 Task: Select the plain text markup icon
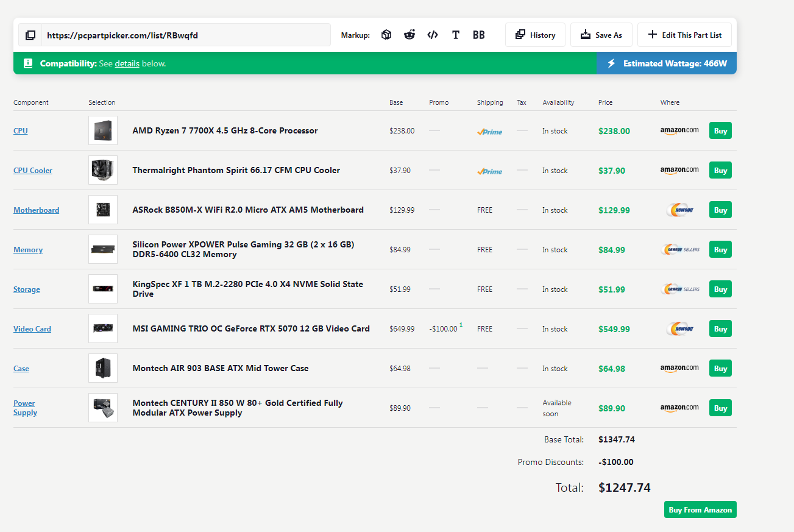tap(456, 35)
